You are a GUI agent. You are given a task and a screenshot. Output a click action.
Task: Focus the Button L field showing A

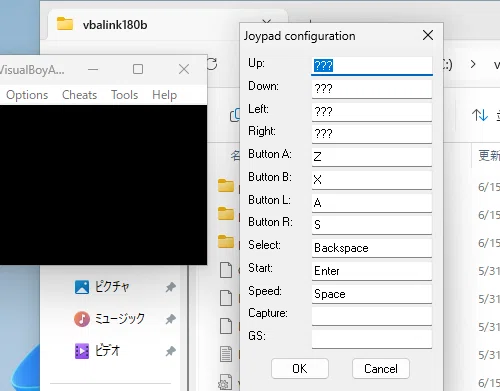pos(372,202)
